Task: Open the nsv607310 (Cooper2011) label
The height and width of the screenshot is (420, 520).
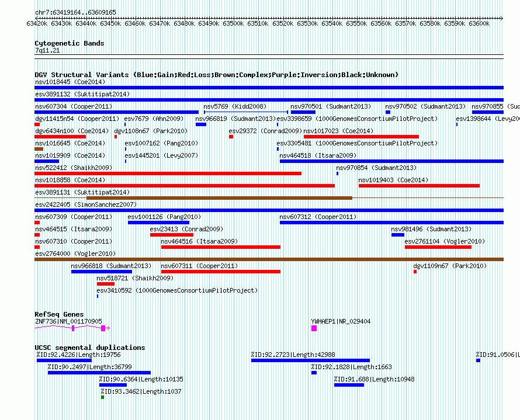Action: [74, 241]
